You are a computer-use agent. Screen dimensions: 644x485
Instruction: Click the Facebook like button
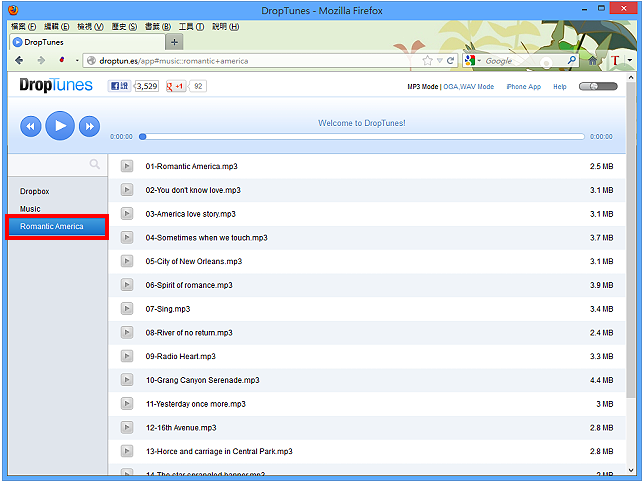point(120,86)
